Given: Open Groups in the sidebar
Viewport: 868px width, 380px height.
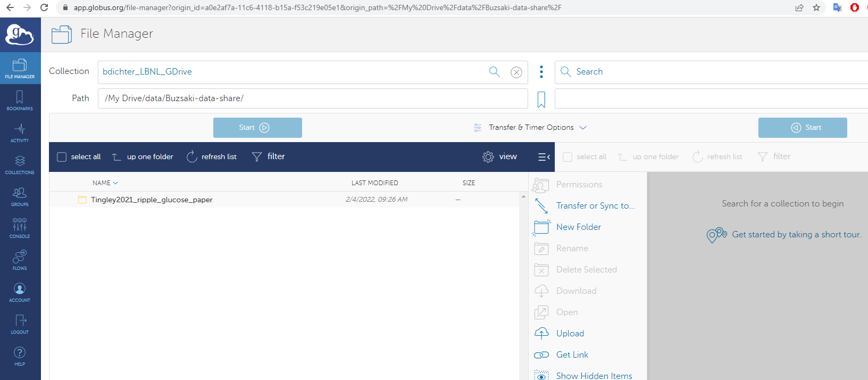Looking at the screenshot, I should 20,196.
